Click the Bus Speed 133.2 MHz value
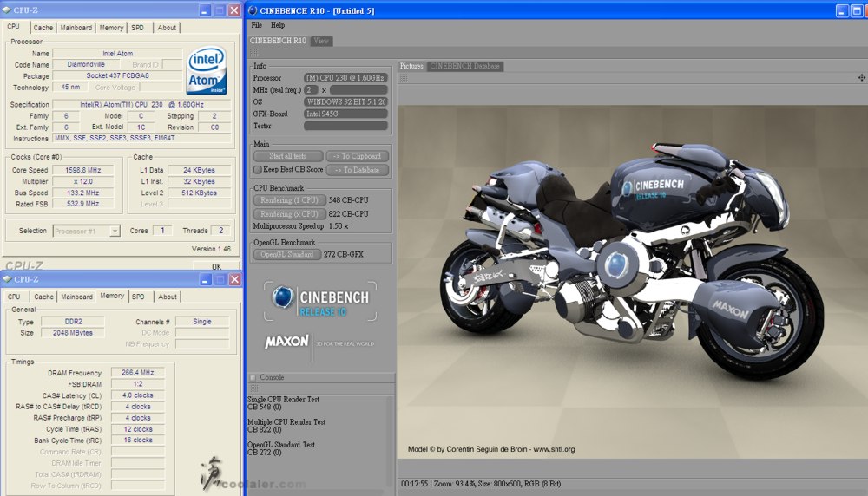 pyautogui.click(x=83, y=193)
